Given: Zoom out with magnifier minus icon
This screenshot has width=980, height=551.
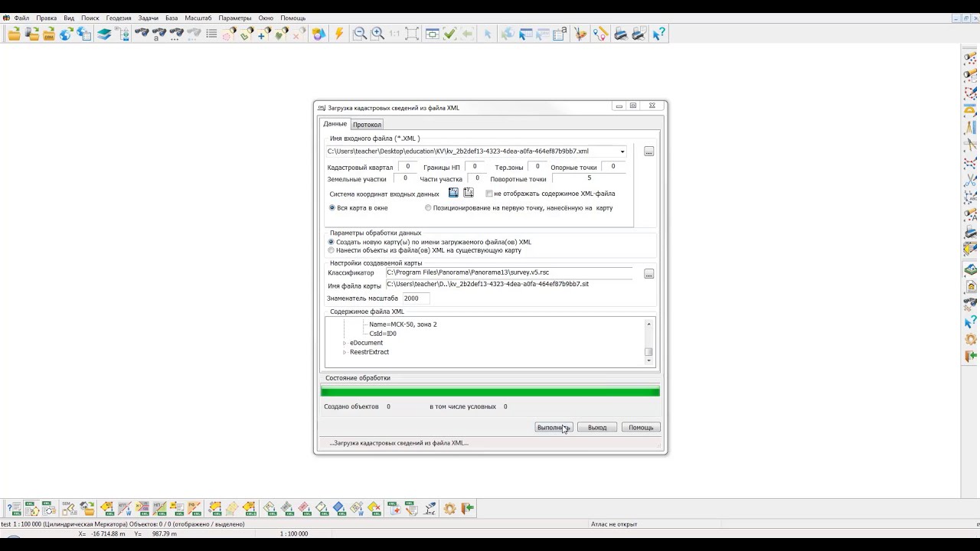Looking at the screenshot, I should point(360,34).
